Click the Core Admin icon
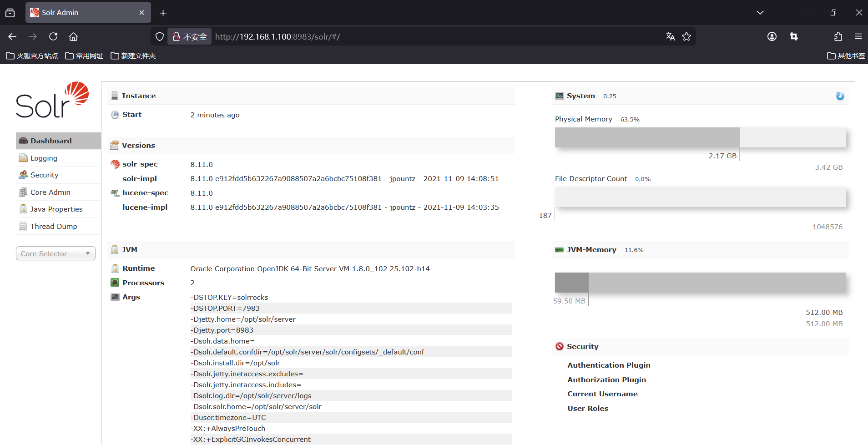The width and height of the screenshot is (868, 445). click(x=23, y=192)
